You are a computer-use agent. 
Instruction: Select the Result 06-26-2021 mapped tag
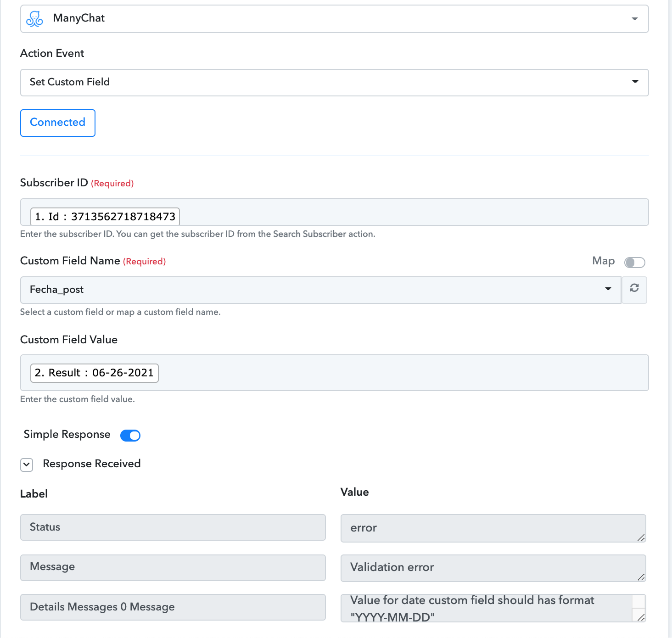[x=94, y=373]
